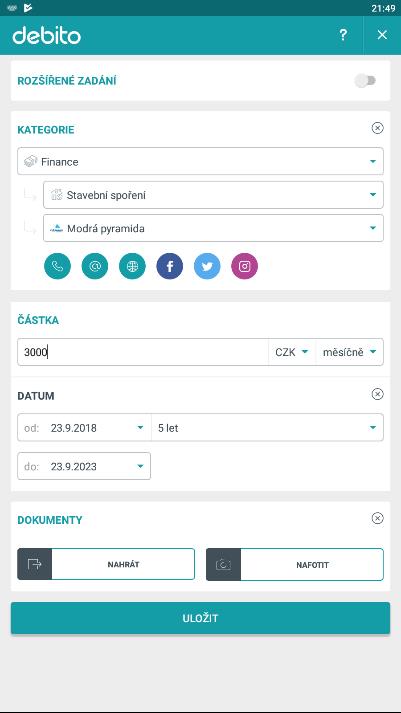Screen dimensions: 401x713
Task: Click the Nahrát upload document button
Action: coord(106,564)
